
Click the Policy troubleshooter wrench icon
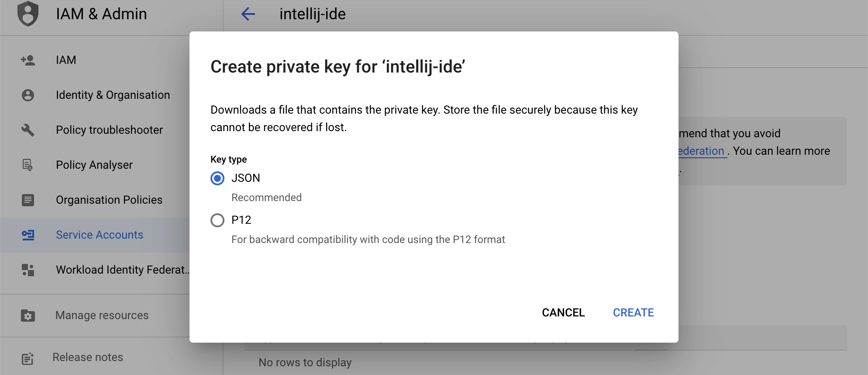point(28,130)
